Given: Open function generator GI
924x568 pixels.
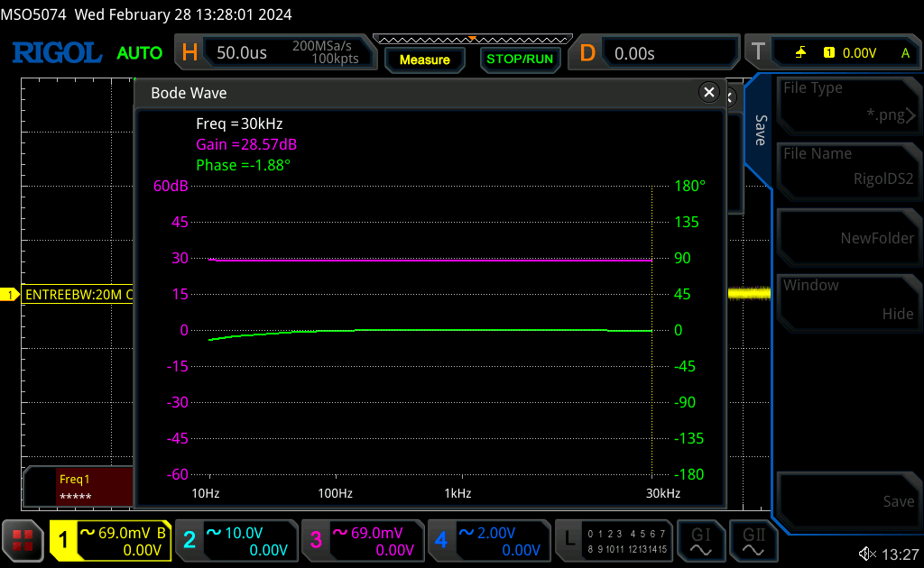Looking at the screenshot, I should pyautogui.click(x=700, y=540).
